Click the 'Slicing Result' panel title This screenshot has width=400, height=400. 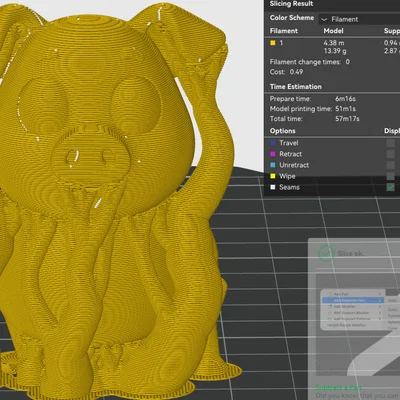pyautogui.click(x=291, y=4)
